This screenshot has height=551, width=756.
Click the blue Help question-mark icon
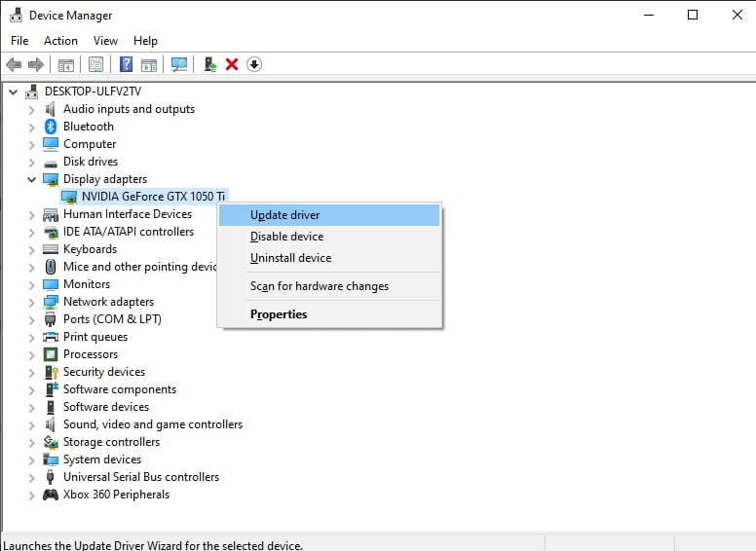tap(126, 64)
